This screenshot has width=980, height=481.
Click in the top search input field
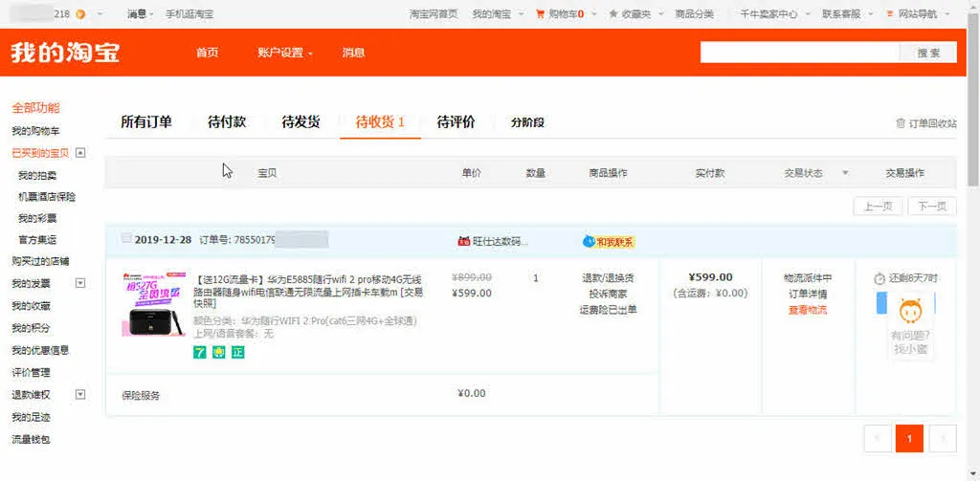tap(799, 54)
